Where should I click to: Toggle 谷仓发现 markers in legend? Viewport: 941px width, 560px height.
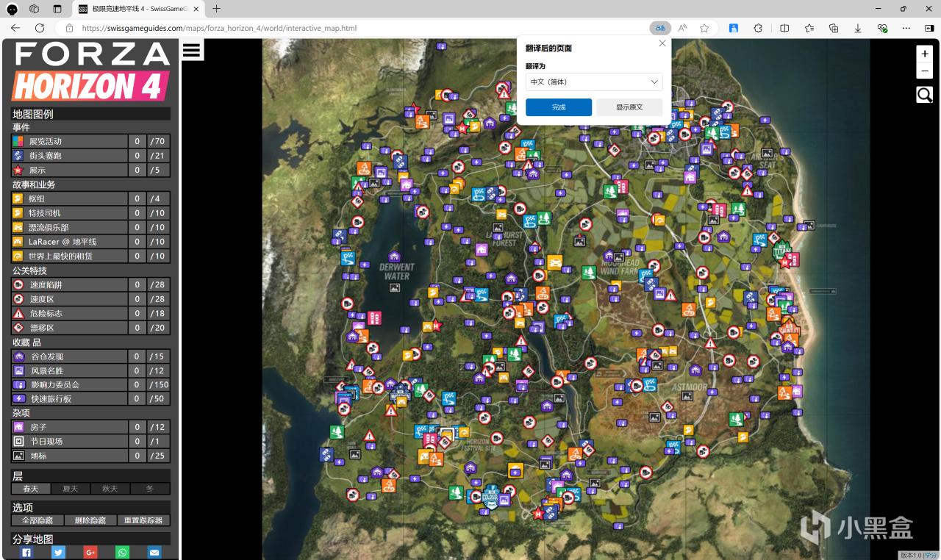90,356
